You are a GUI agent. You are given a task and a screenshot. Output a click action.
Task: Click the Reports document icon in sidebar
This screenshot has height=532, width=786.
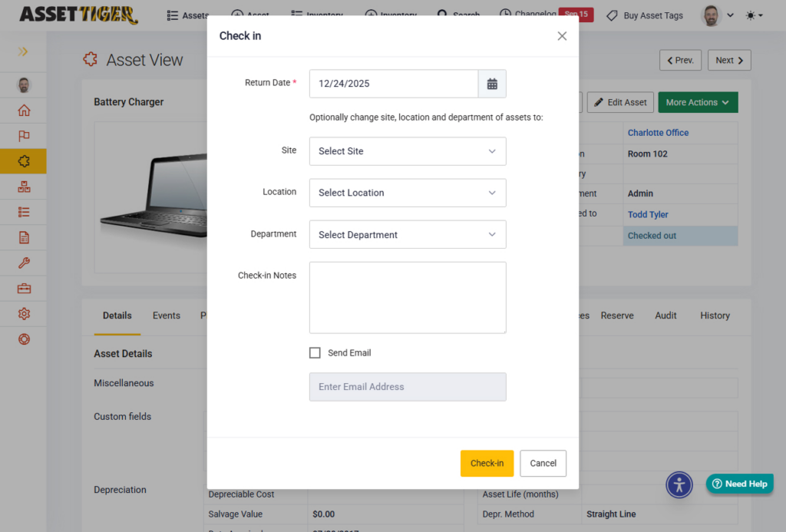point(24,238)
